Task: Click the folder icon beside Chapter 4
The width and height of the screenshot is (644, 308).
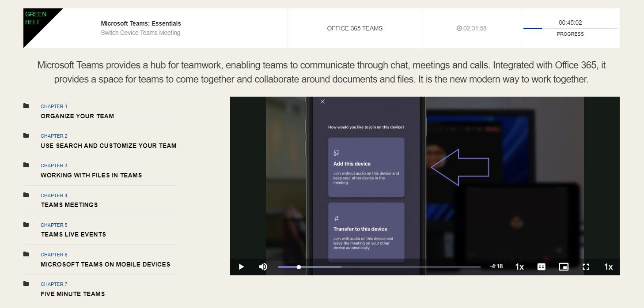Action: pos(26,195)
